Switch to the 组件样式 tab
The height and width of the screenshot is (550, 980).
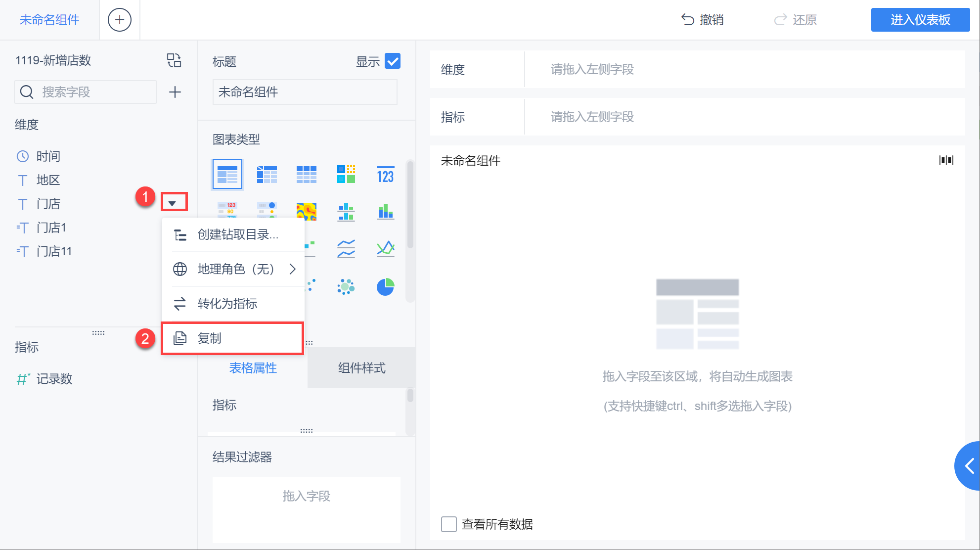tap(361, 367)
